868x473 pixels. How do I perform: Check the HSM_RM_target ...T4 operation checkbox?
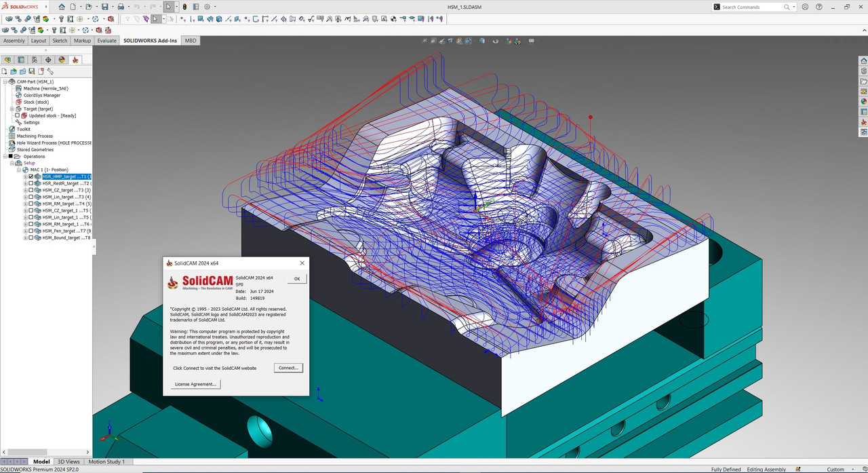click(31, 204)
